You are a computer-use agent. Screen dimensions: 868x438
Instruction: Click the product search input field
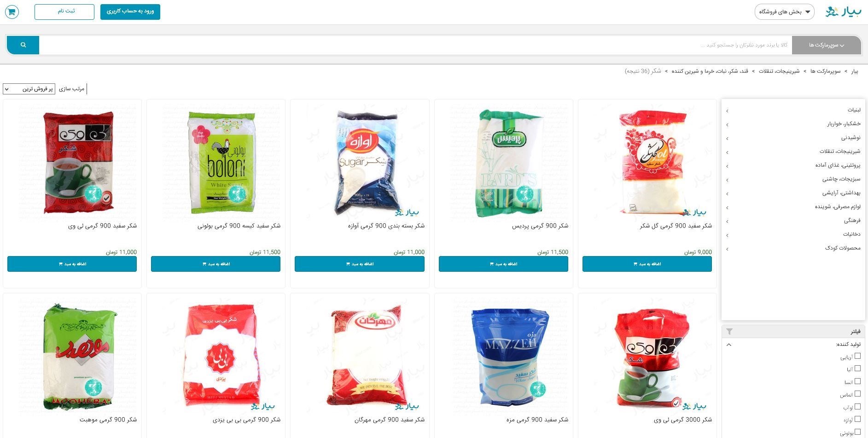pyautogui.click(x=415, y=45)
